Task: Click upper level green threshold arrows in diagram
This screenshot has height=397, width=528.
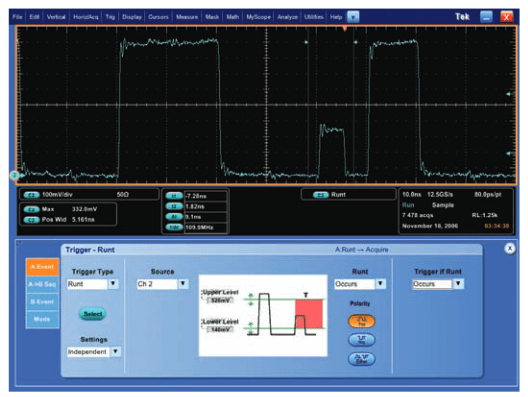Action: tap(251, 300)
